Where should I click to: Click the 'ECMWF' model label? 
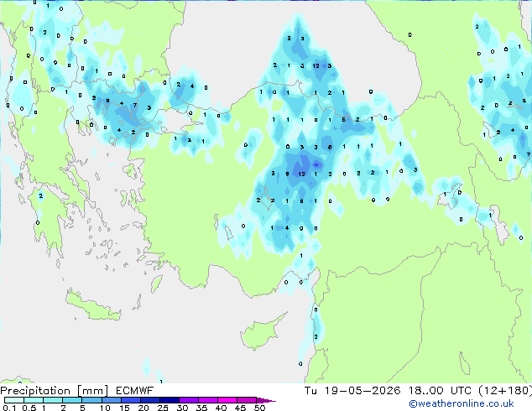pyautogui.click(x=135, y=391)
